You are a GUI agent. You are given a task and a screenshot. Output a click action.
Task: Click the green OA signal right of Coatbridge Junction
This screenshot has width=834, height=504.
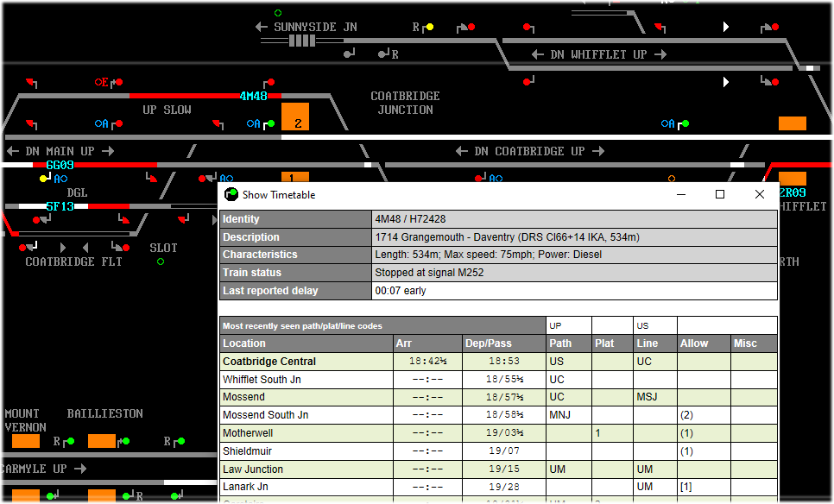[x=686, y=124]
